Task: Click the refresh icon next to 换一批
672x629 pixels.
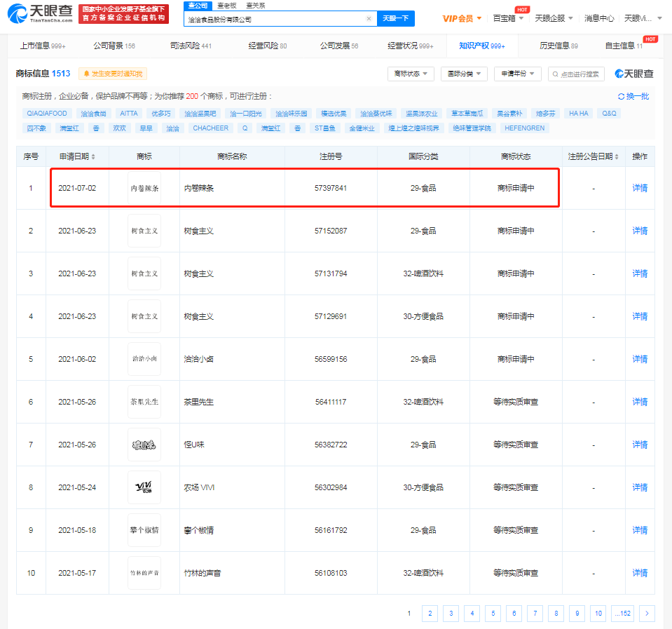Action: coord(621,97)
